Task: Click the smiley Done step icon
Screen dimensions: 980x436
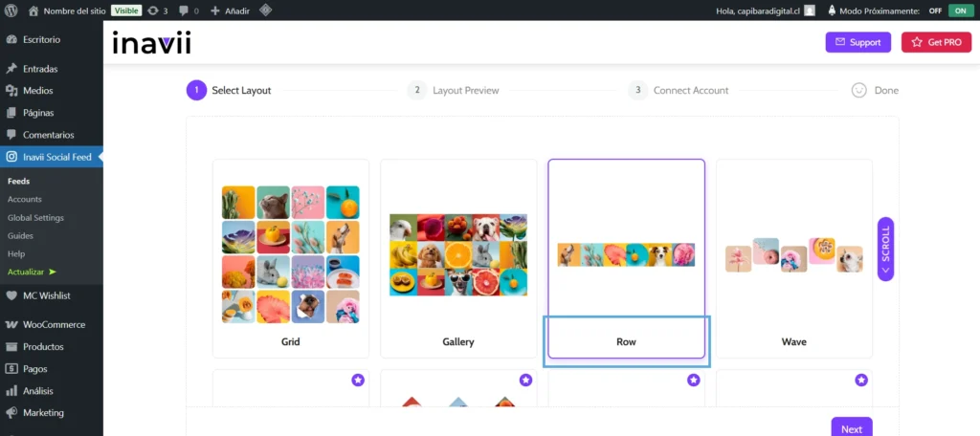Action: pyautogui.click(x=858, y=91)
